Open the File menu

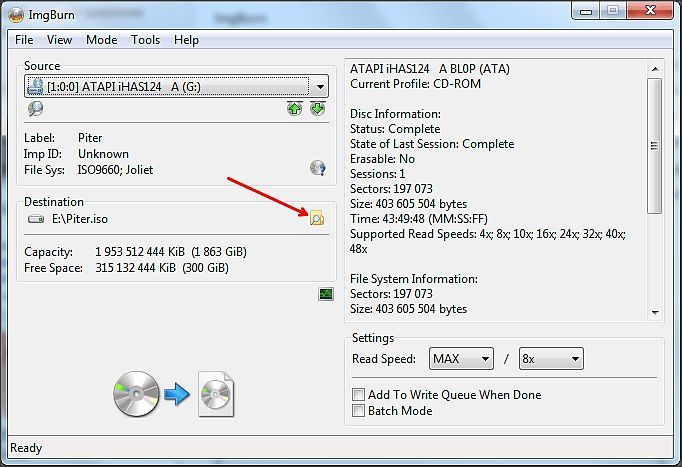tap(24, 40)
